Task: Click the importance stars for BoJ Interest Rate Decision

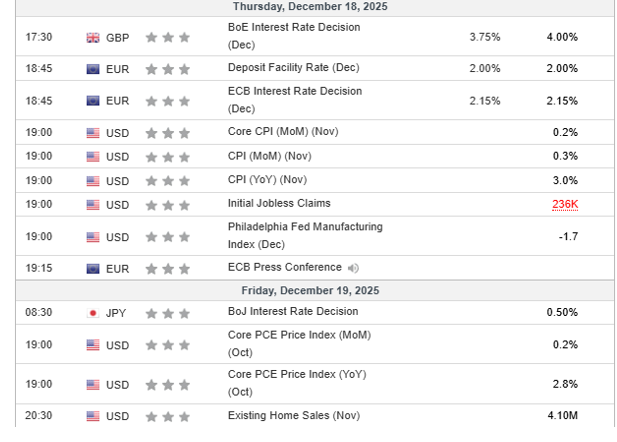Action: coord(168,313)
